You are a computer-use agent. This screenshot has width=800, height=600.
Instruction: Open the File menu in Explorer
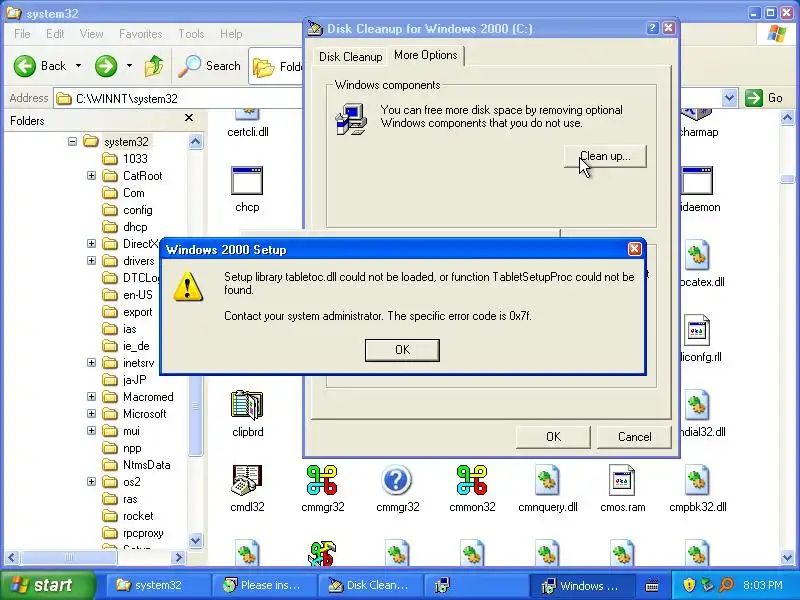[x=22, y=34]
